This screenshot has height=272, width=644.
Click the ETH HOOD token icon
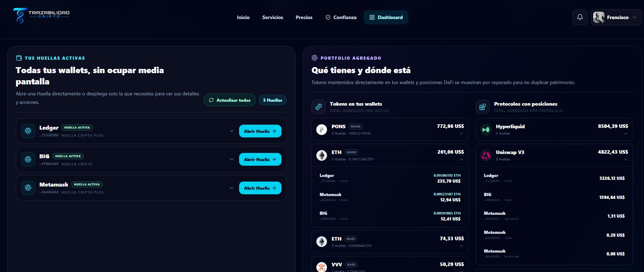(x=322, y=155)
